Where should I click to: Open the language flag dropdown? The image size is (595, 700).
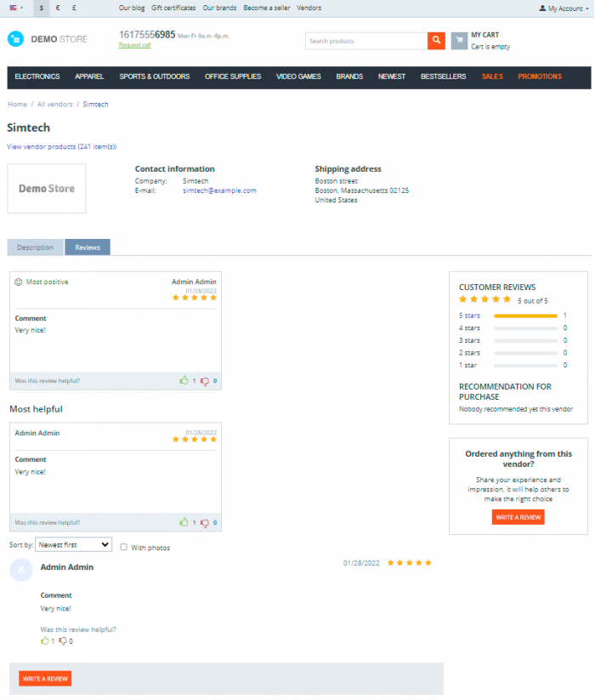(16, 8)
